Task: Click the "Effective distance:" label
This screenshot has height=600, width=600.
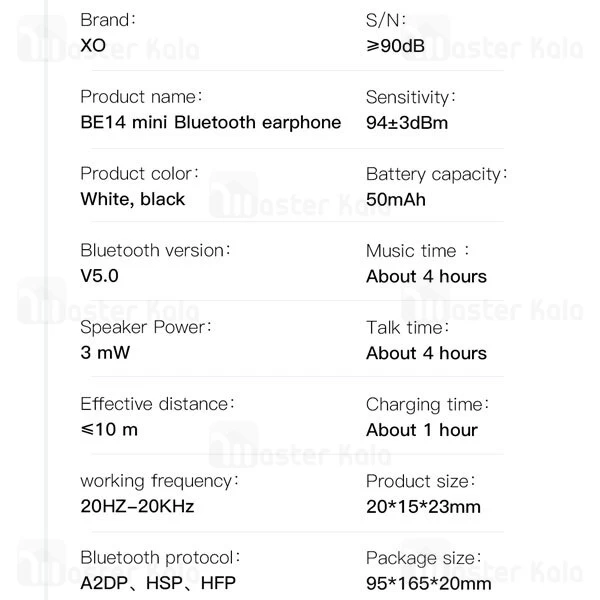Action: [x=157, y=404]
